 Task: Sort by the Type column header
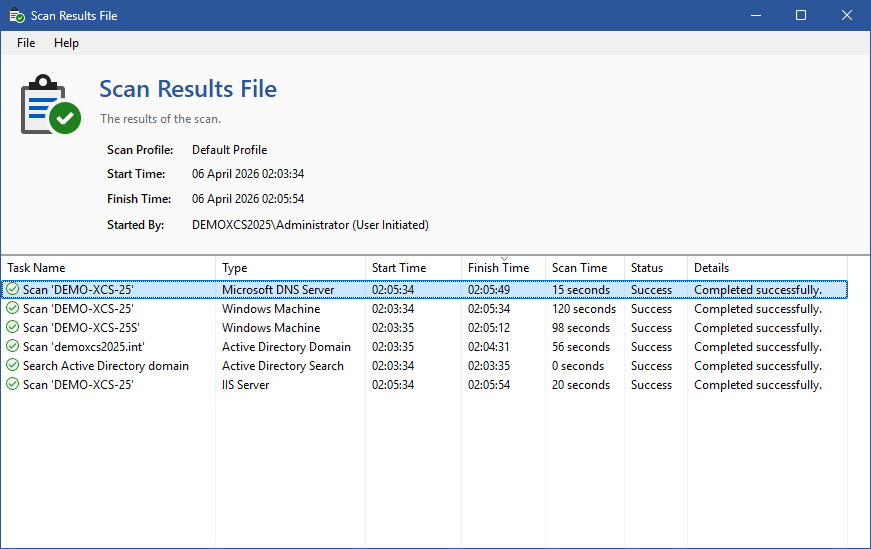(234, 268)
